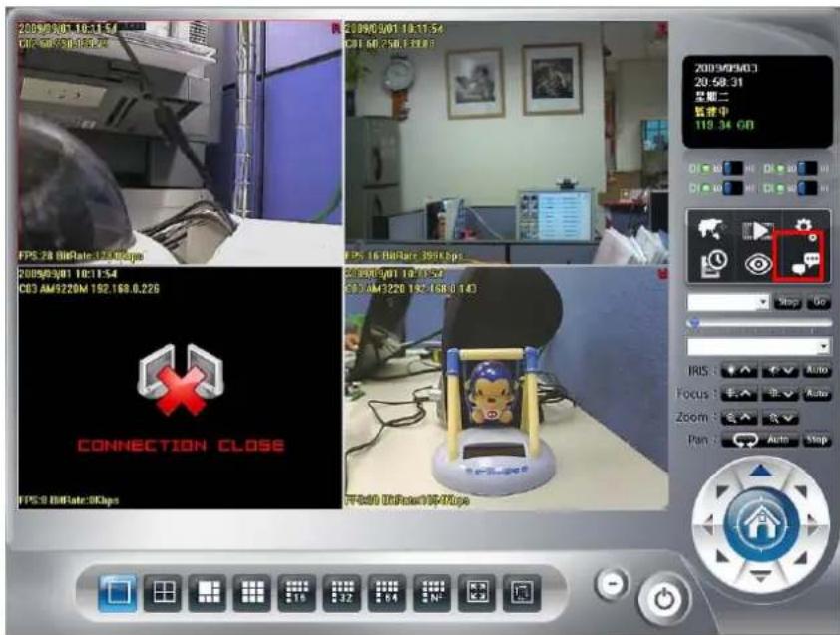This screenshot has width=840, height=635.
Task: Toggle the upper-right DI/DO switch
Action: [x=807, y=169]
